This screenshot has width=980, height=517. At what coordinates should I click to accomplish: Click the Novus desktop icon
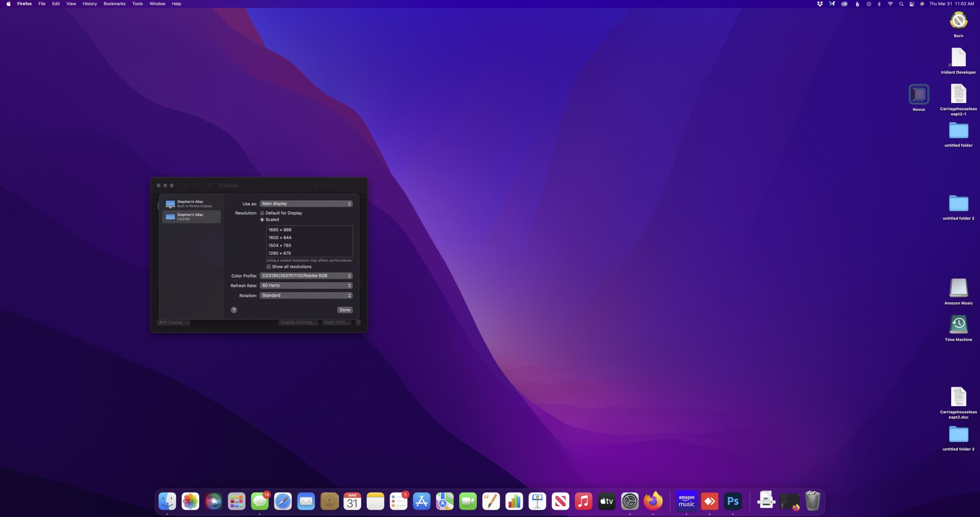(x=919, y=95)
